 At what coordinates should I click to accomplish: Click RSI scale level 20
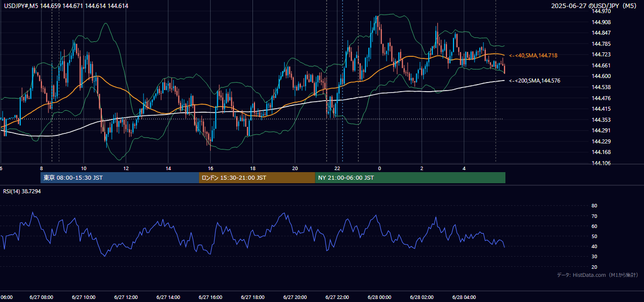pyautogui.click(x=594, y=267)
